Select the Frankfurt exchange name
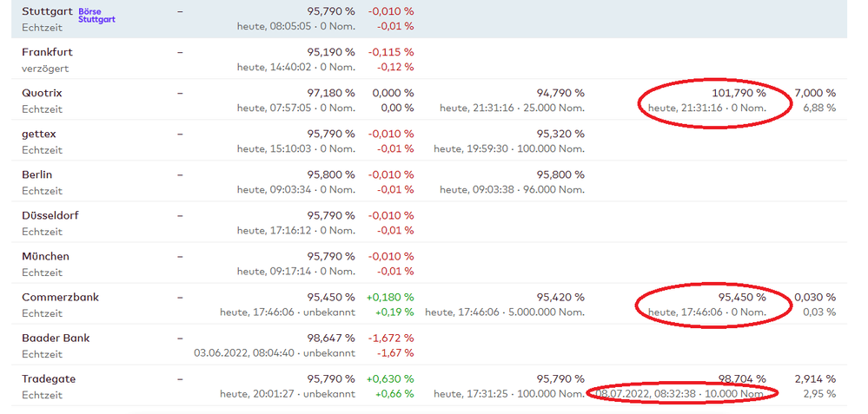The width and height of the screenshot is (868, 414). (47, 52)
